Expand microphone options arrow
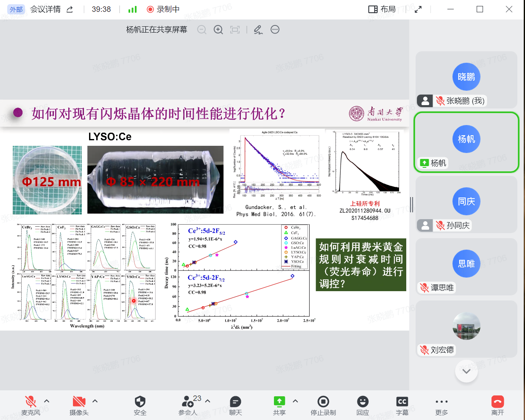The image size is (525, 420). (47, 401)
